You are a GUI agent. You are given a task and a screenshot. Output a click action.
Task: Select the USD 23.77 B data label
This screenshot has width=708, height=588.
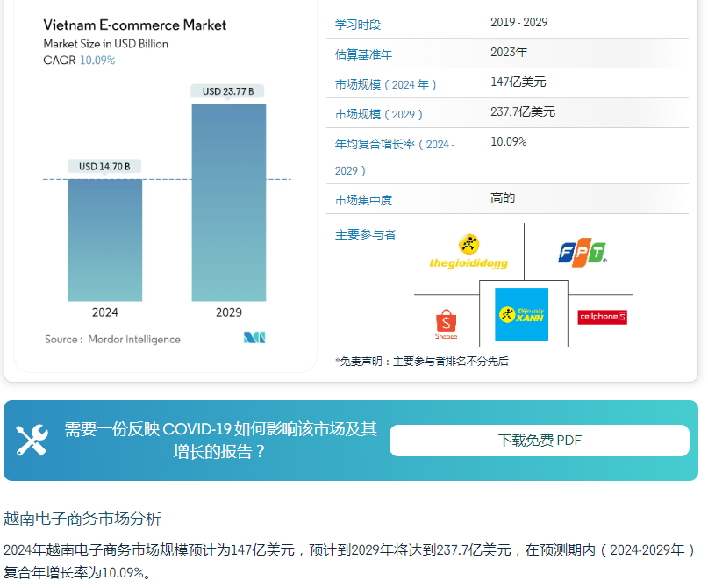tap(228, 91)
